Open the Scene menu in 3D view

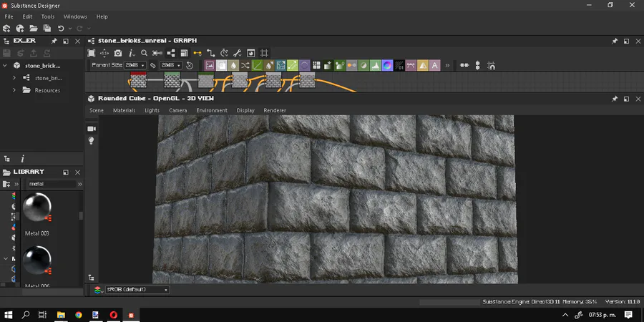[97, 110]
